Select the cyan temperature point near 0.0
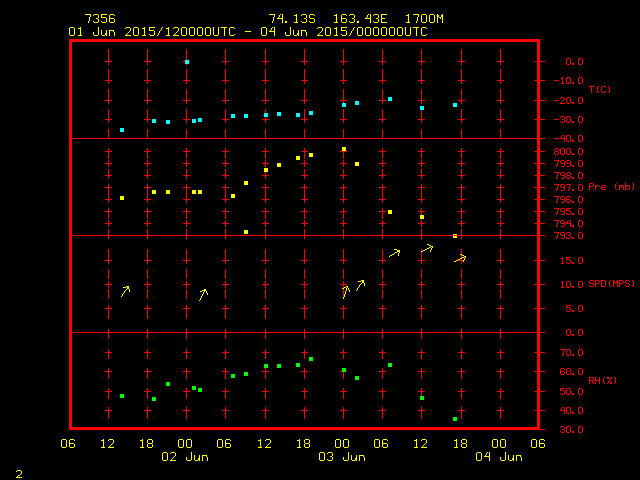This screenshot has height=480, width=640. click(187, 62)
